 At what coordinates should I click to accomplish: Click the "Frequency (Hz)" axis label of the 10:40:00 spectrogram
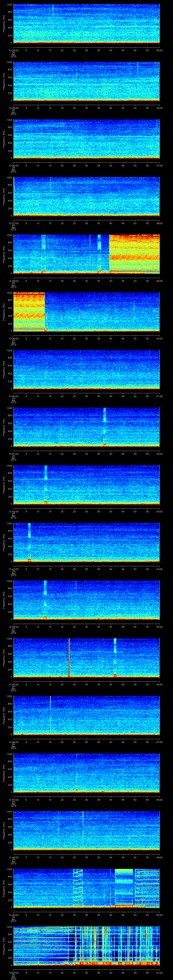tap(4, 369)
